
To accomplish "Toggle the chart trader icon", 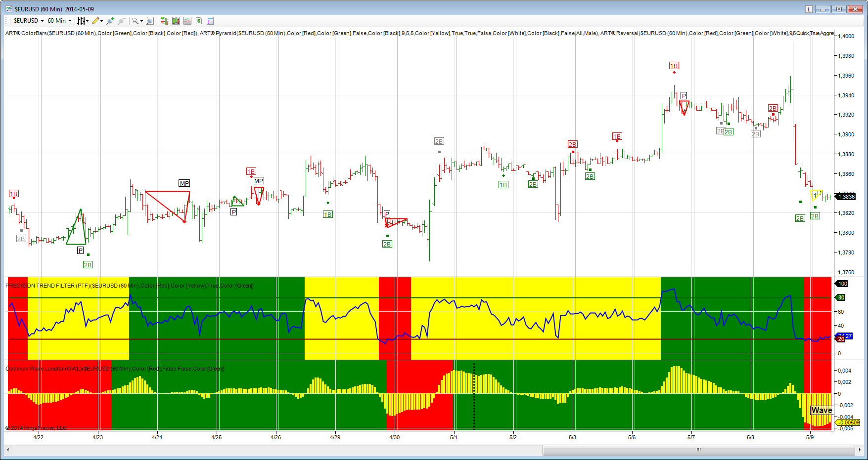I will click(164, 21).
